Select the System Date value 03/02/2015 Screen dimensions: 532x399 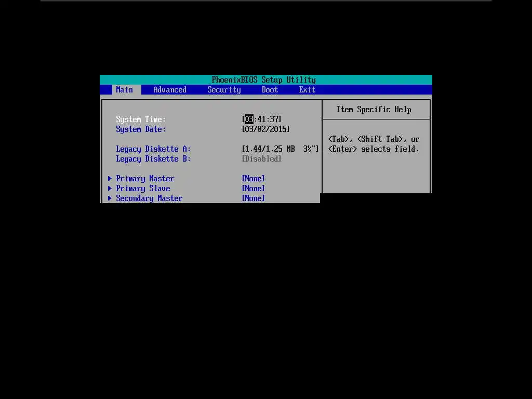tap(265, 129)
